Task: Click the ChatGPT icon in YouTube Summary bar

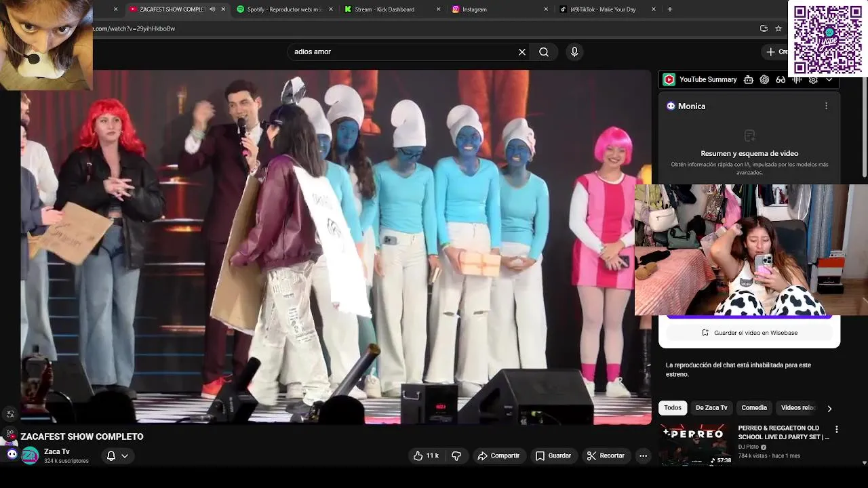Action: (x=764, y=79)
